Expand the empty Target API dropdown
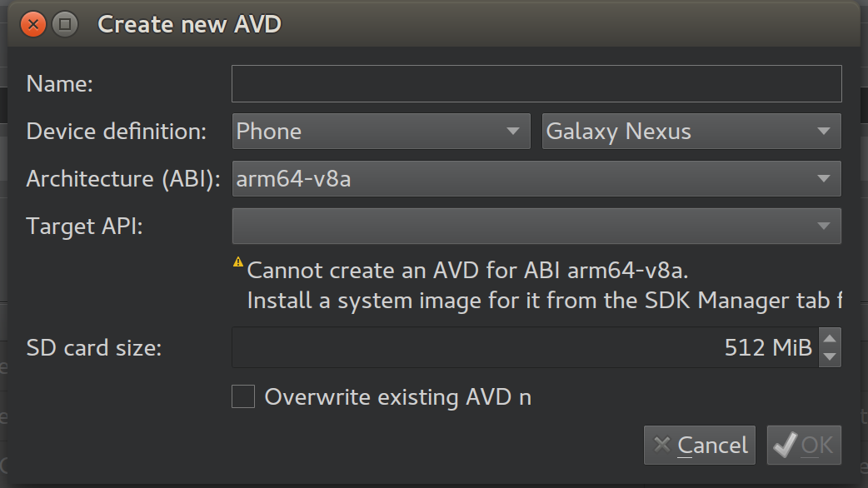The height and width of the screenshot is (488, 868). (536, 226)
